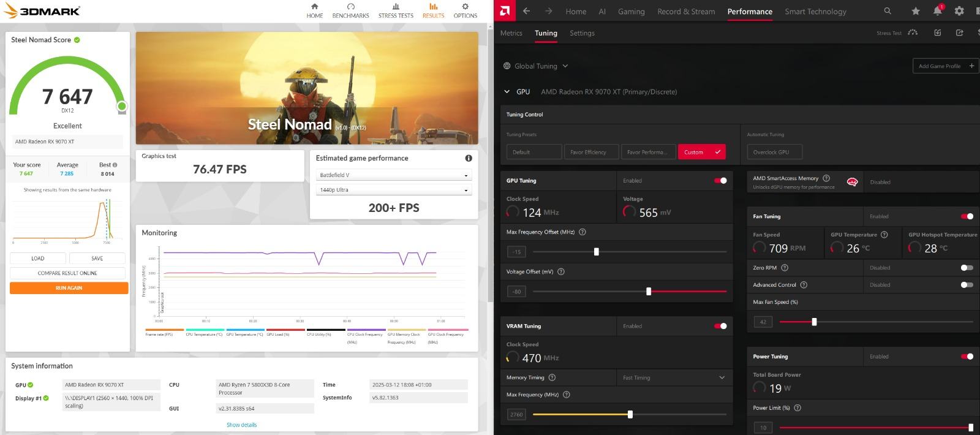980x435 pixels.
Task: Turn on the Zero RPM switch
Action: (x=967, y=268)
